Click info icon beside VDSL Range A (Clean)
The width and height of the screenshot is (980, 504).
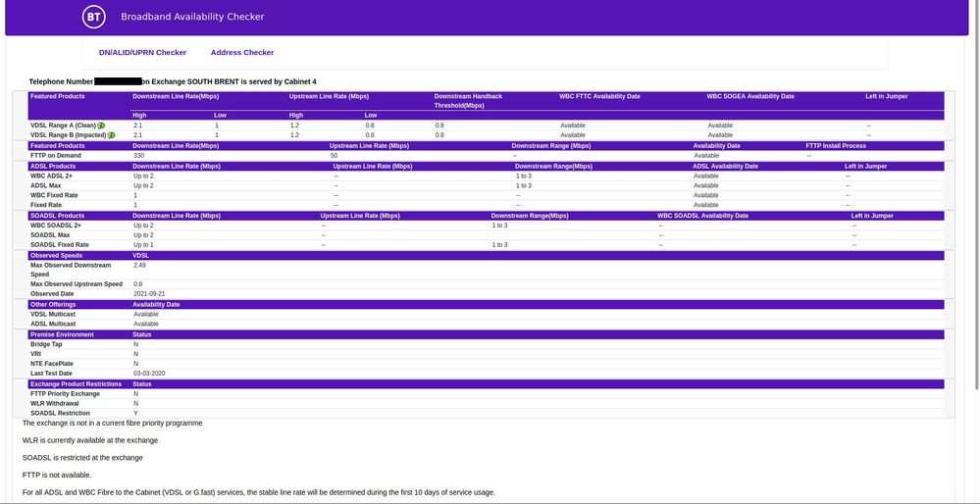click(101, 126)
